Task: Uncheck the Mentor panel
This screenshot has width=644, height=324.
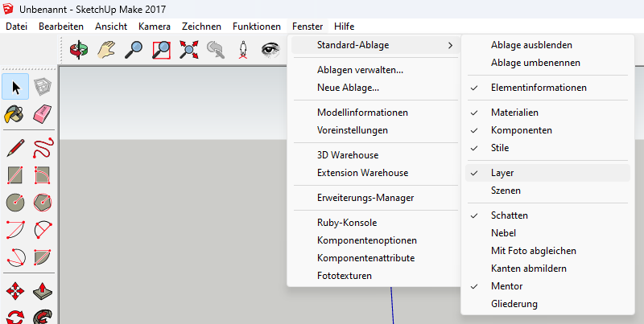Action: [x=547, y=286]
